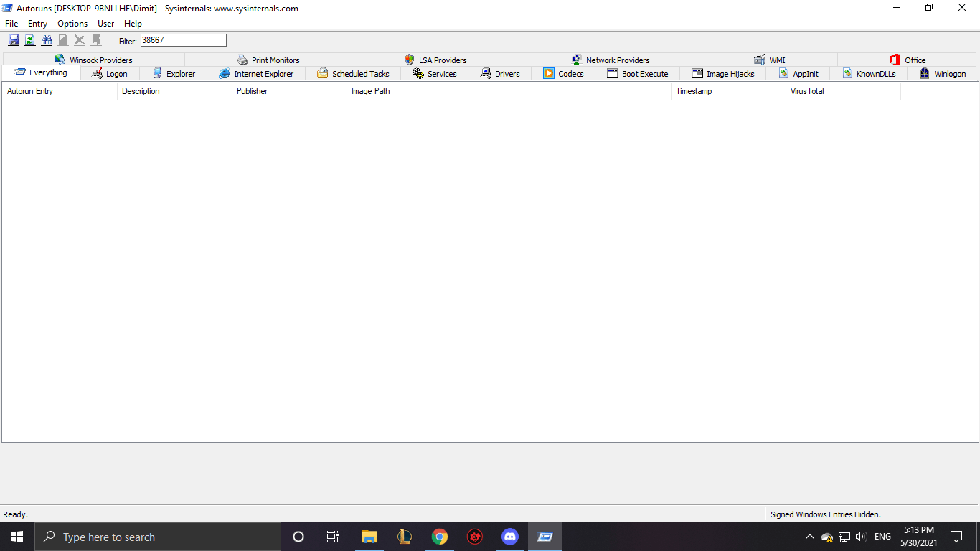The width and height of the screenshot is (980, 551).
Task: Select the Drivers tab
Action: [500, 73]
